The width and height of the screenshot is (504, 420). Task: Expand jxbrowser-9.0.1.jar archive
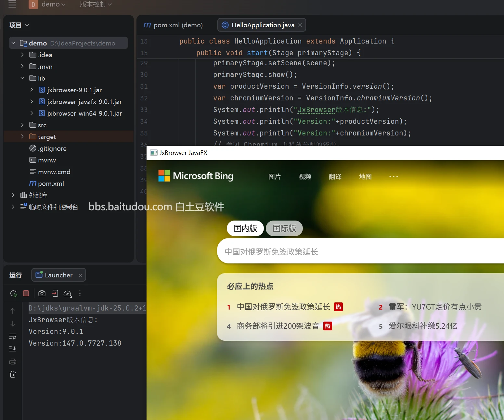click(x=32, y=90)
